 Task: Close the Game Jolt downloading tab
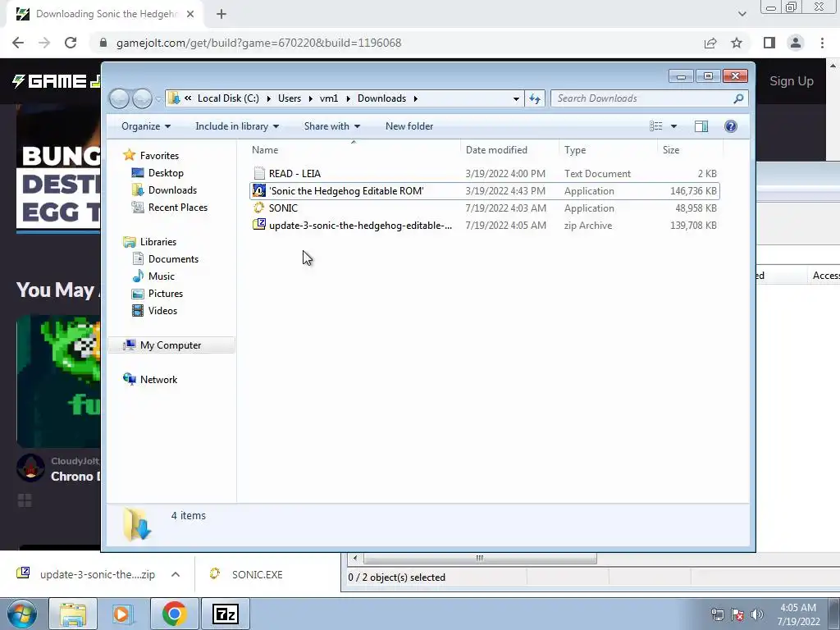tap(190, 14)
